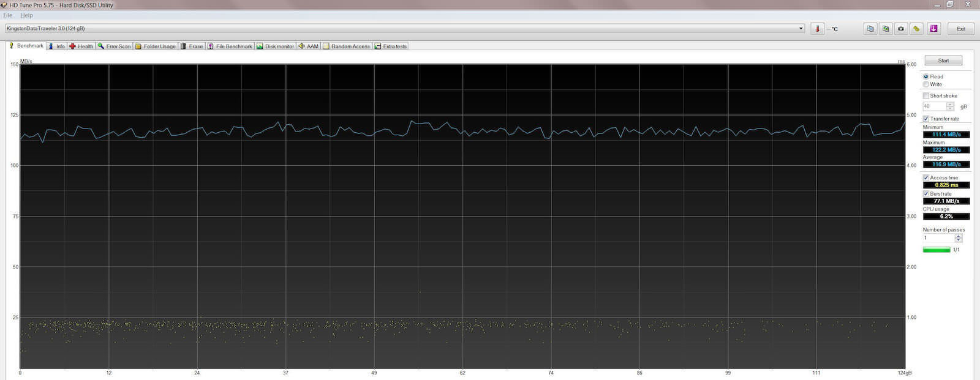The width and height of the screenshot is (980, 380).
Task: Enable the Short stroke checkbox
Action: point(926,96)
